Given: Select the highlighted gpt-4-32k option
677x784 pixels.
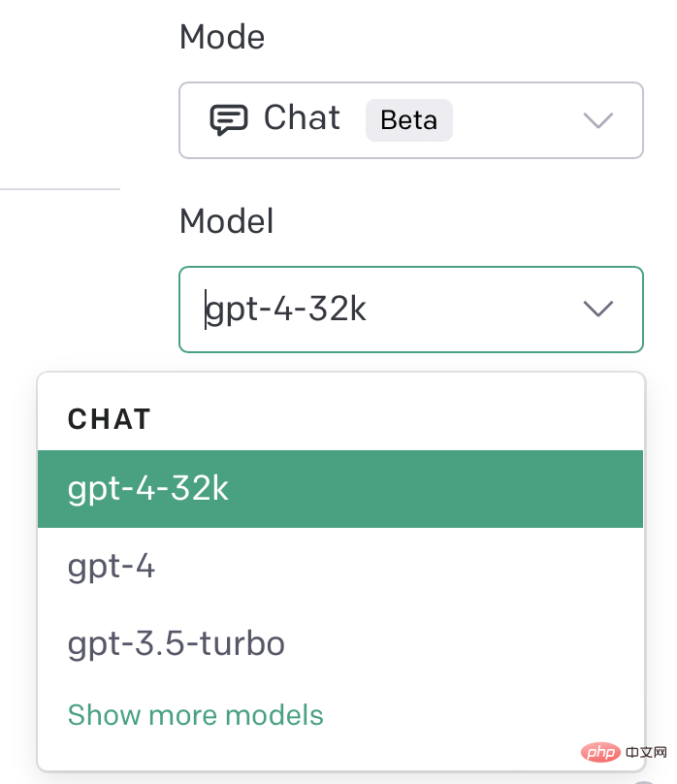Looking at the screenshot, I should (x=340, y=488).
